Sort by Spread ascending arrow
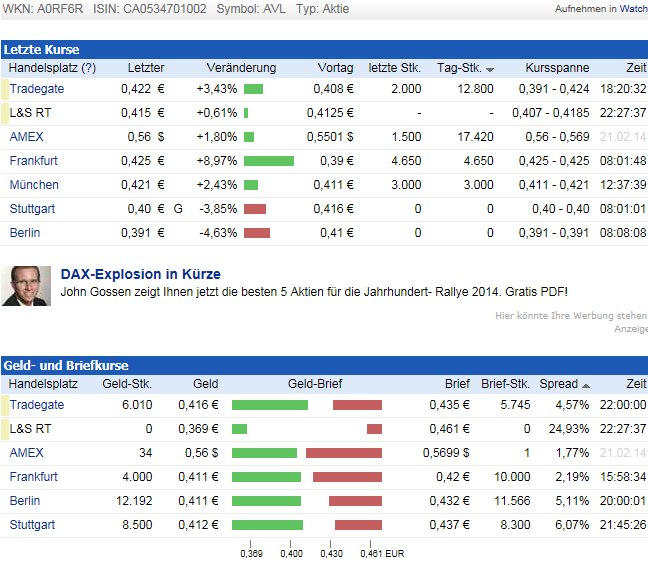The width and height of the screenshot is (648, 563). [x=586, y=385]
